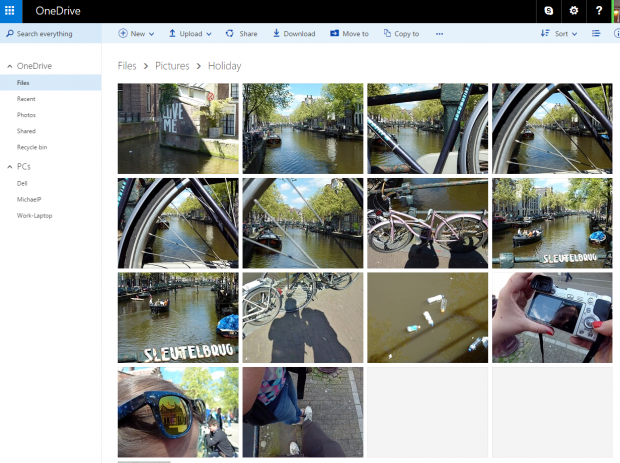Click the Move to folder icon

click(335, 34)
